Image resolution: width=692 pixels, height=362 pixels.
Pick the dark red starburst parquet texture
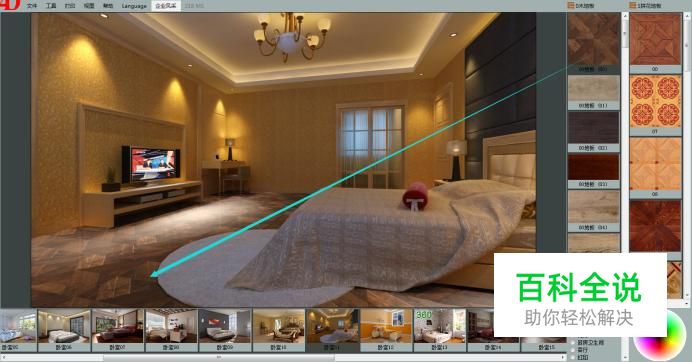tap(655, 226)
